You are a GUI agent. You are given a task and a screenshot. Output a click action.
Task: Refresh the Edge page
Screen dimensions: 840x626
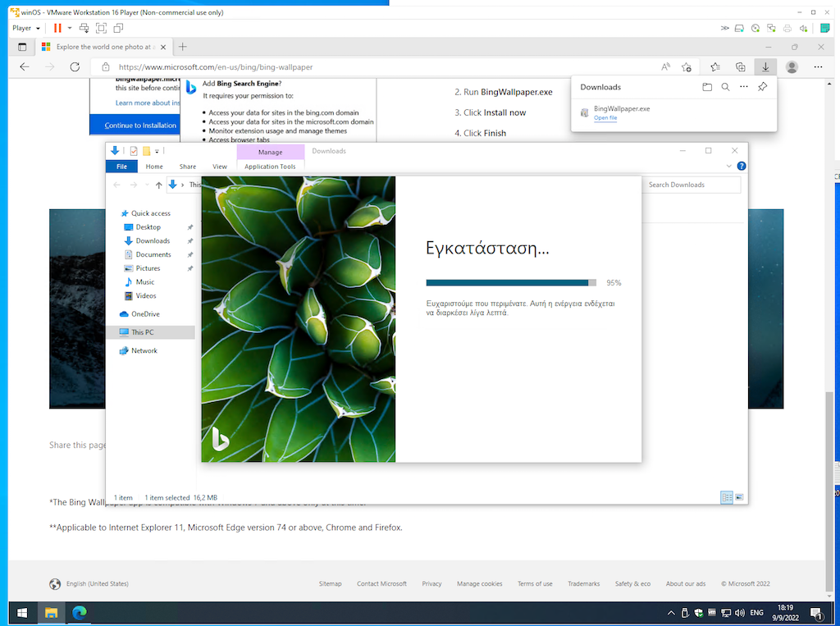[x=75, y=67]
